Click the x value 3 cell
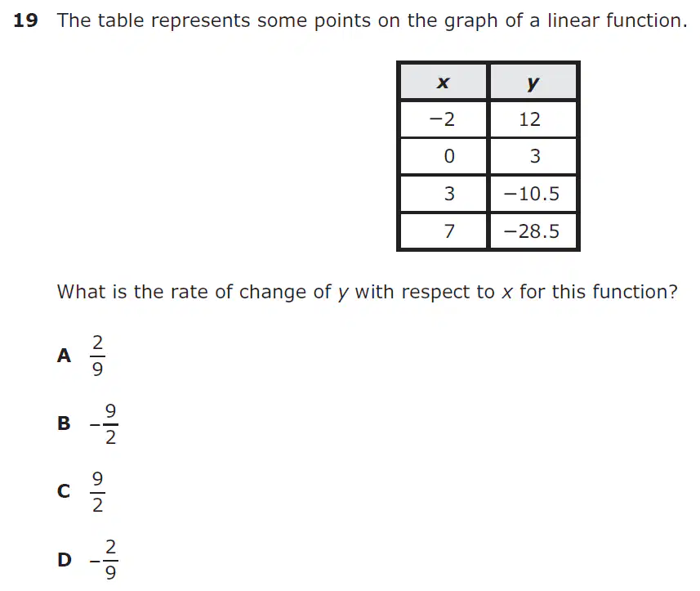This screenshot has height=591, width=700. 444,194
